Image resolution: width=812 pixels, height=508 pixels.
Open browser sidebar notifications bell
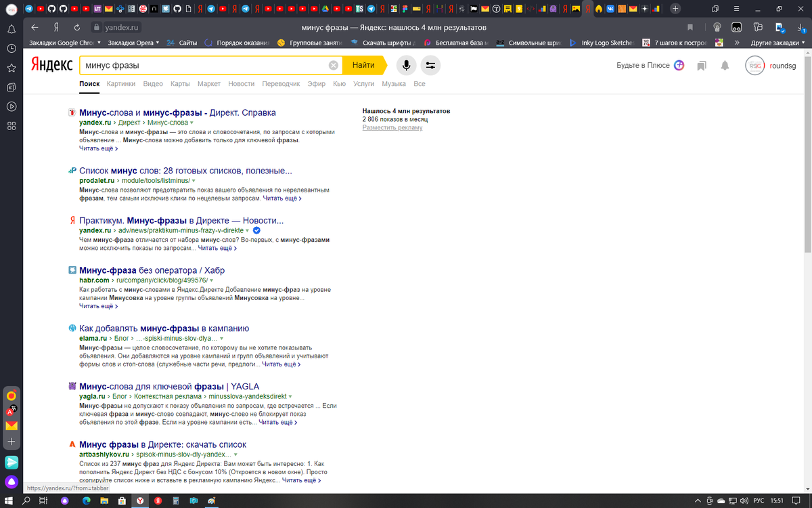(12, 30)
